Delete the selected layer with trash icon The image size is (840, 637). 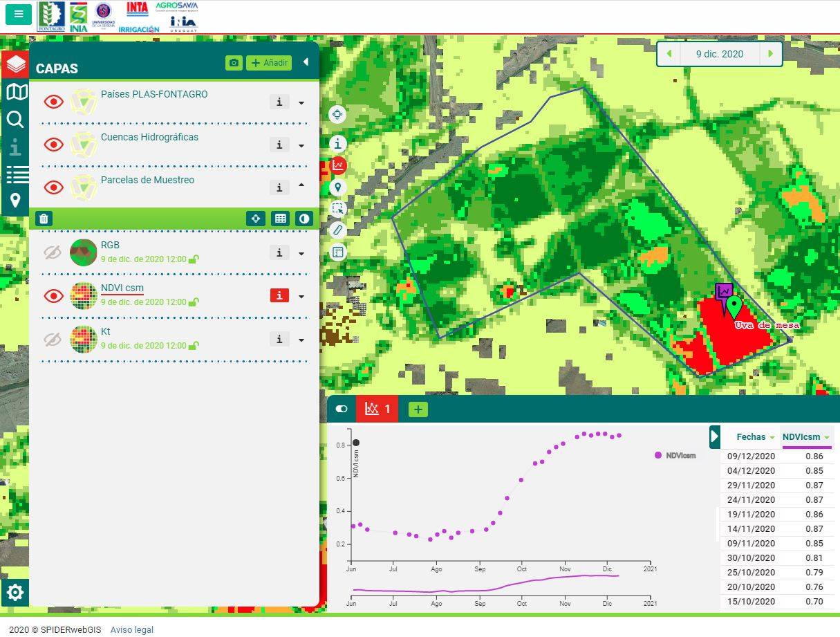44,219
